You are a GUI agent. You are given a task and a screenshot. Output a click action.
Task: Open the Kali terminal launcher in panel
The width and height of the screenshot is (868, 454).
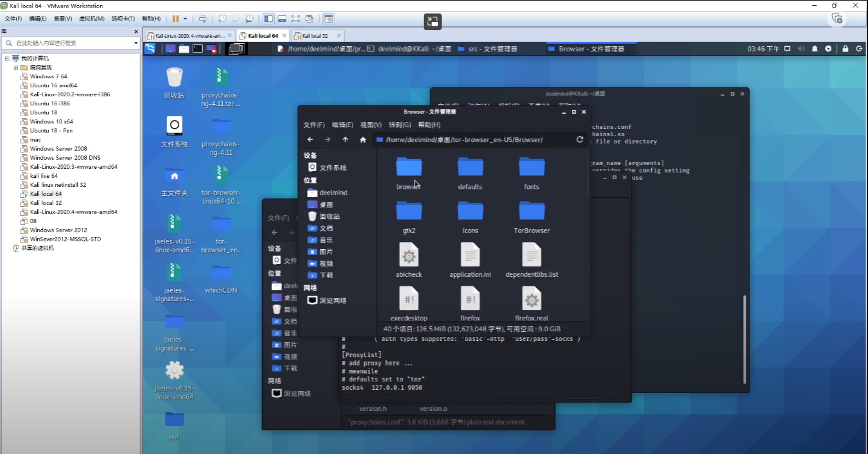198,49
